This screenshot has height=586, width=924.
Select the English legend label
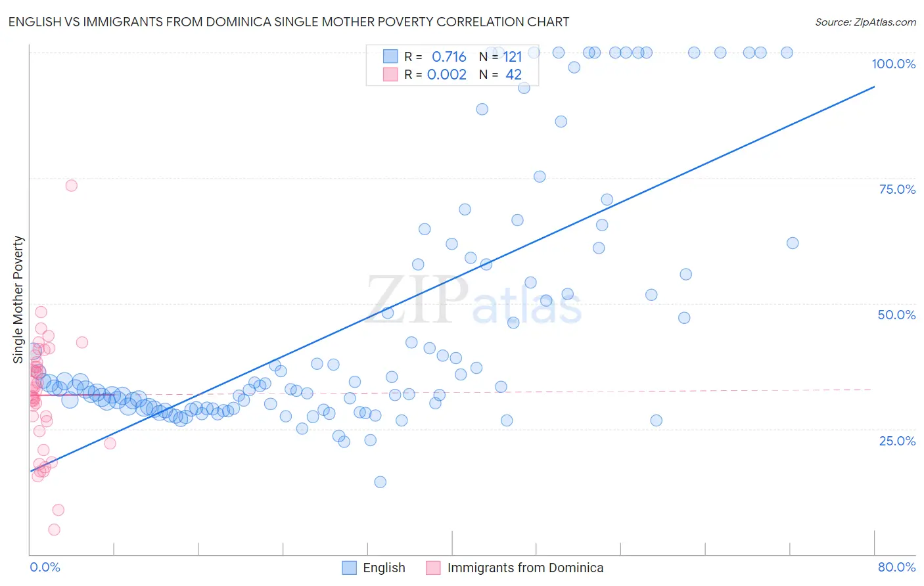tap(384, 568)
